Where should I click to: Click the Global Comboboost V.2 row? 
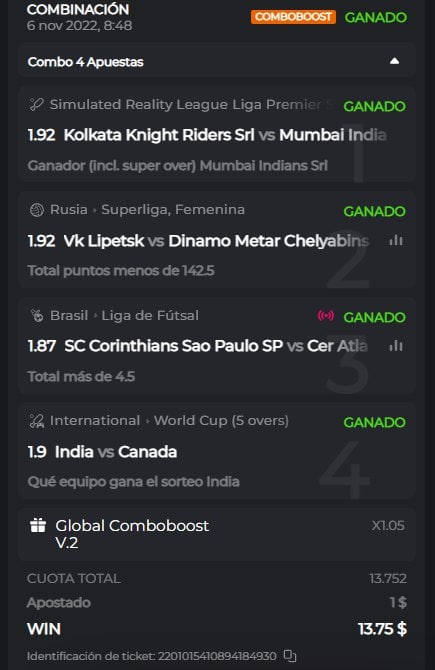(217, 534)
